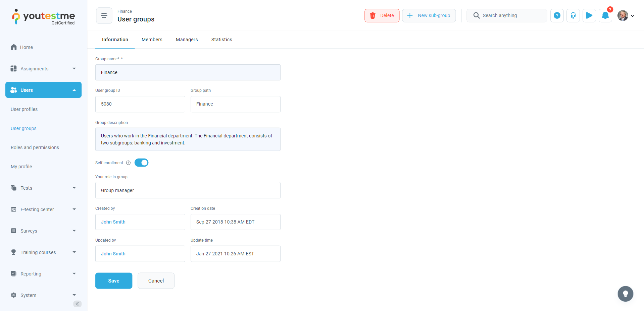Open the Statistics tab

coord(221,40)
